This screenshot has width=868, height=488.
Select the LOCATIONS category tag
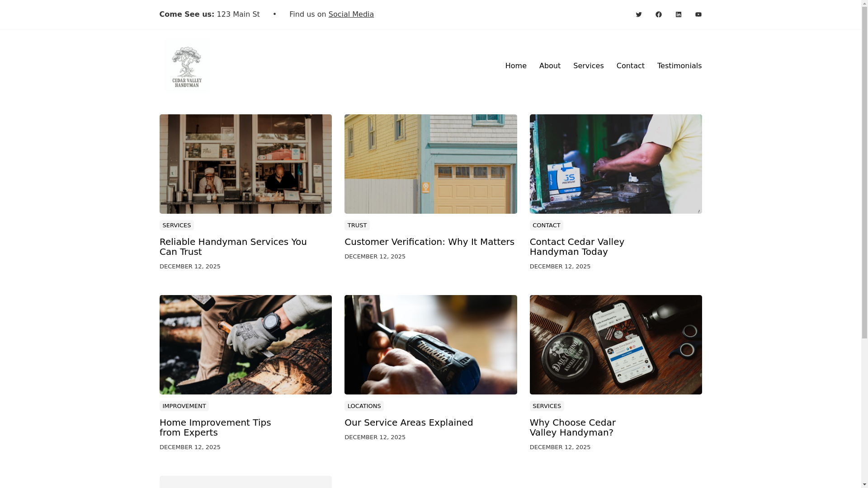point(364,406)
